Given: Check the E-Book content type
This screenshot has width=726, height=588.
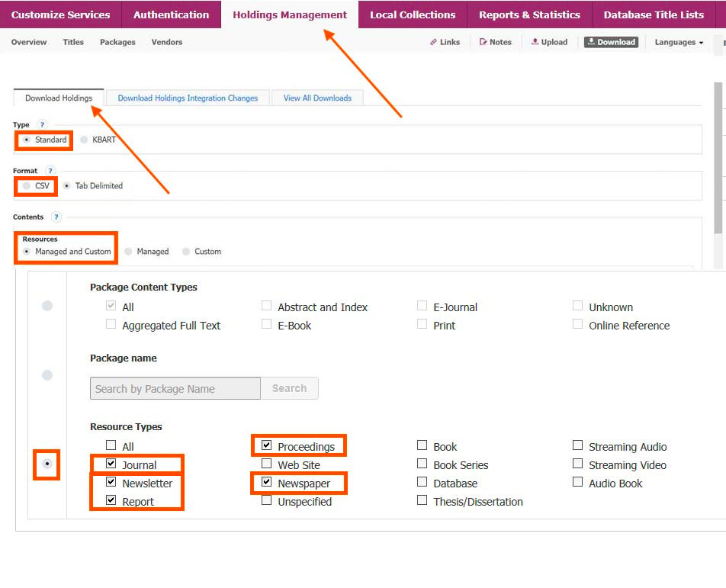Looking at the screenshot, I should coord(266,324).
